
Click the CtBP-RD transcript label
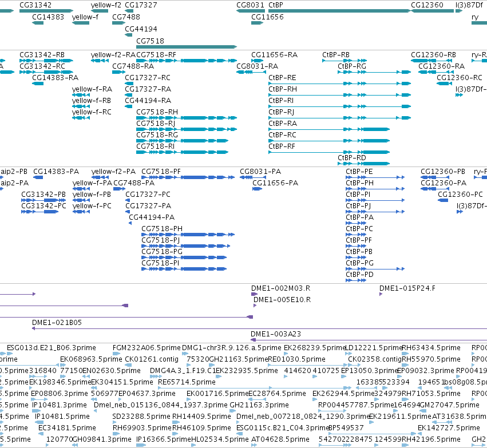[x=351, y=158]
